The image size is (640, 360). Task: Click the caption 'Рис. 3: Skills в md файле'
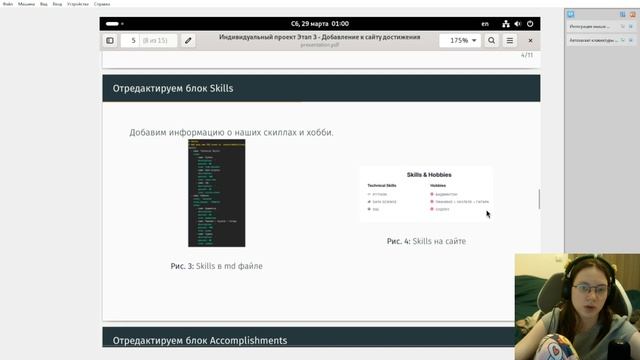click(216, 266)
